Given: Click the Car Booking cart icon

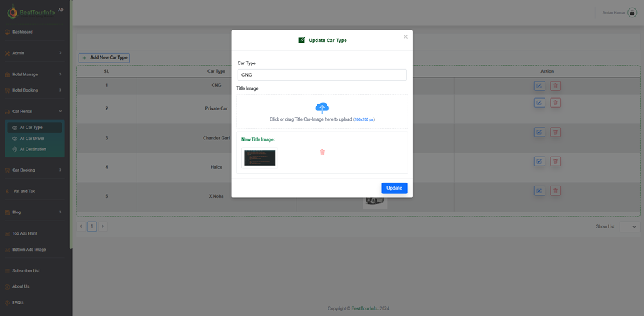Looking at the screenshot, I should point(7,170).
